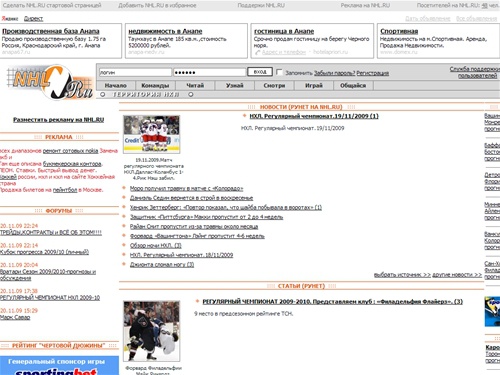Click the circle icon right of ТЕРРИТОРИЯ НХЛ
The width and height of the screenshot is (500, 375).
point(191,95)
